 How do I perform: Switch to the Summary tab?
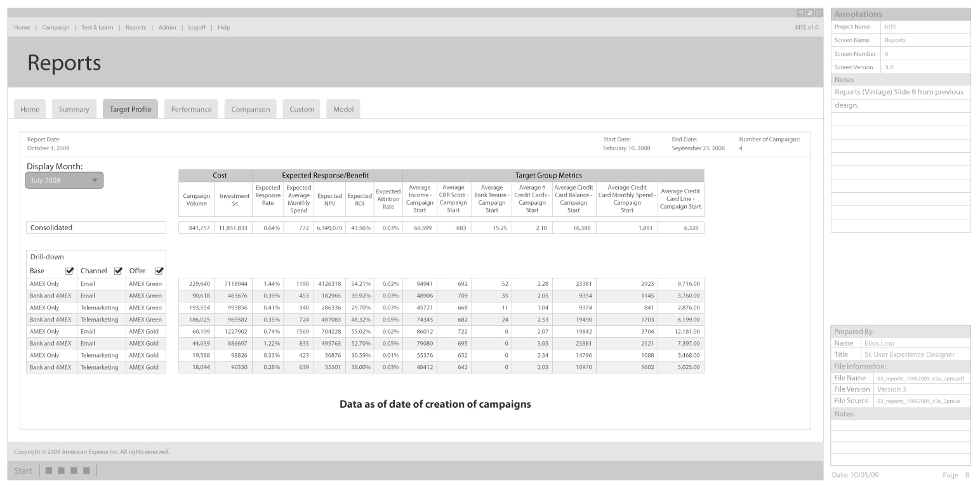pyautogui.click(x=74, y=109)
